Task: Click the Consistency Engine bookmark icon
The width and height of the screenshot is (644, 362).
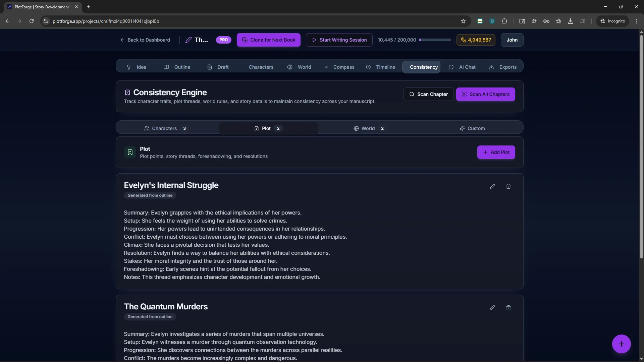Action: [127, 93]
